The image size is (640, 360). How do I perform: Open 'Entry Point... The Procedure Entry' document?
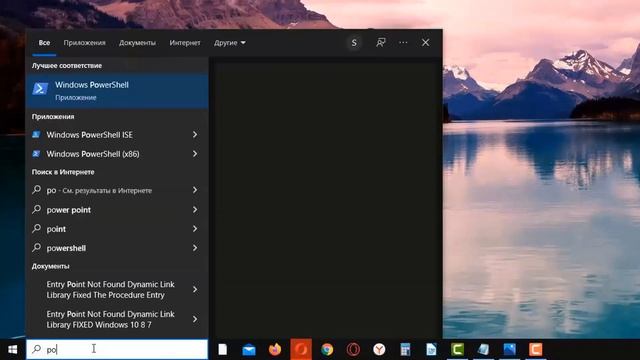tap(111, 289)
